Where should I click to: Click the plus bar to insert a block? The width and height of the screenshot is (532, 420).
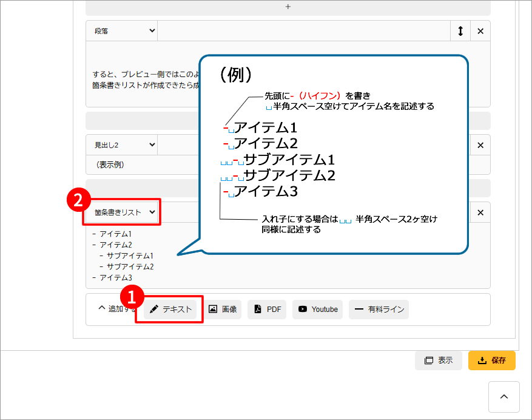[x=288, y=7]
